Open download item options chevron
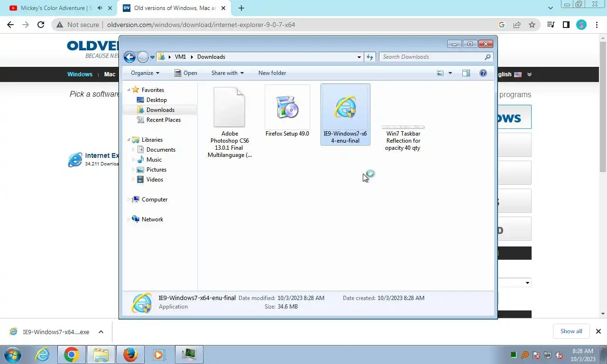607x364 pixels. click(x=101, y=332)
